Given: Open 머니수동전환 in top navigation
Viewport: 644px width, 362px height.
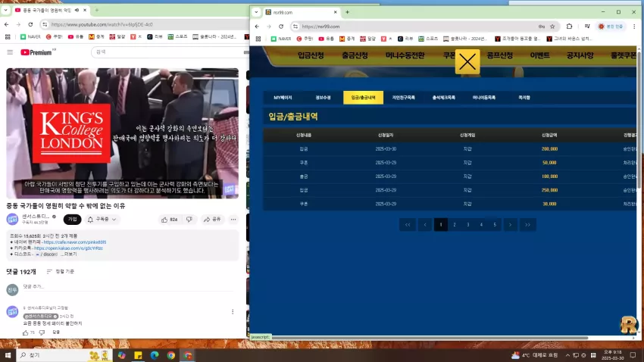Looking at the screenshot, I should [405, 55].
